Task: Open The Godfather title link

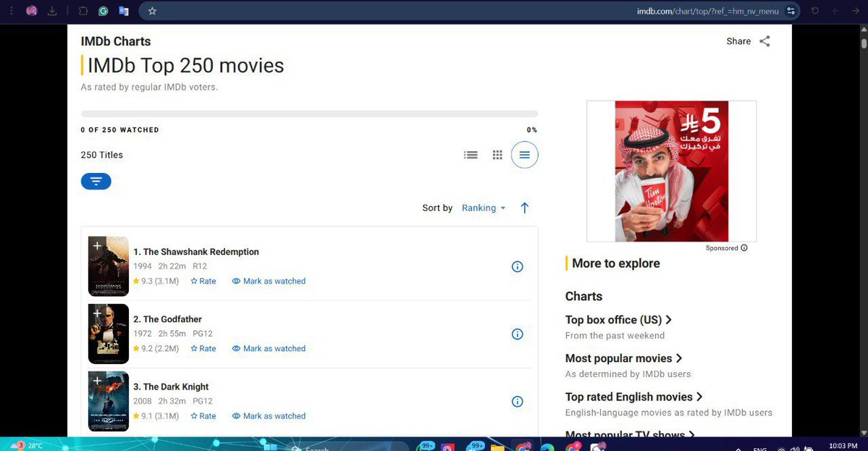Action: pyautogui.click(x=167, y=319)
